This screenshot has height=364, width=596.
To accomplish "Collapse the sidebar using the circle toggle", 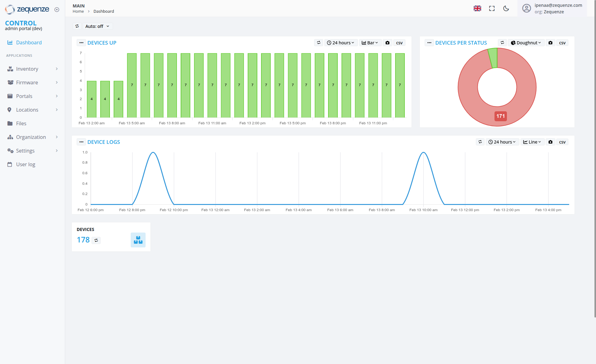I will 56,10.
